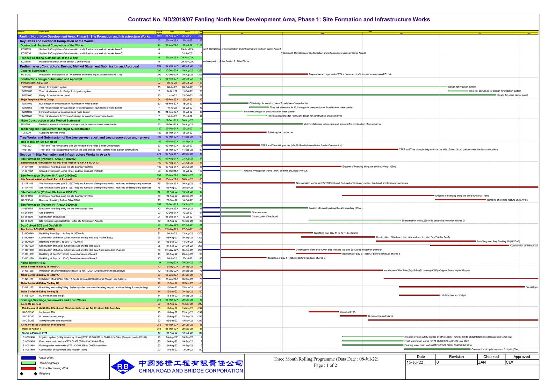Select activity row TWD1060 formwork design
This screenshot has height=392, width=555.
[x=110, y=112]
